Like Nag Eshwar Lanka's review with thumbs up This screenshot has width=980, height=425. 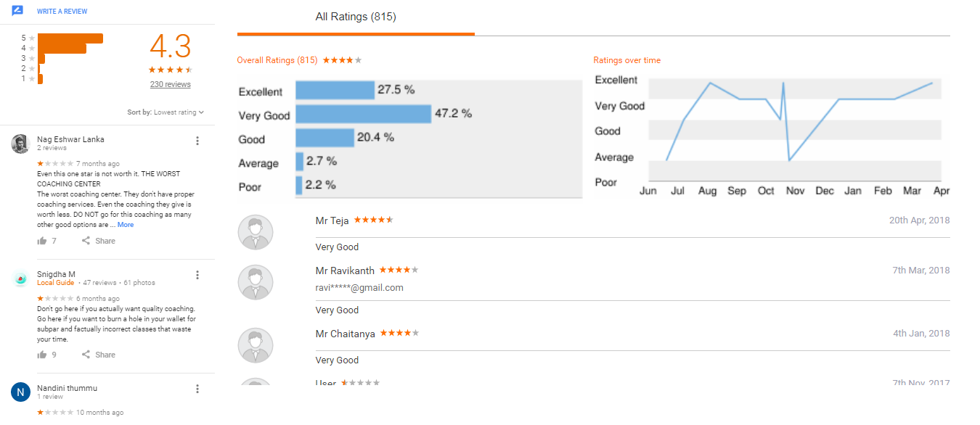42,241
